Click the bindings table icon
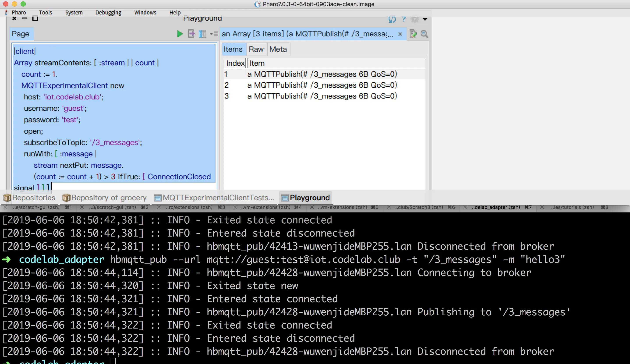The height and width of the screenshot is (364, 630). point(202,34)
